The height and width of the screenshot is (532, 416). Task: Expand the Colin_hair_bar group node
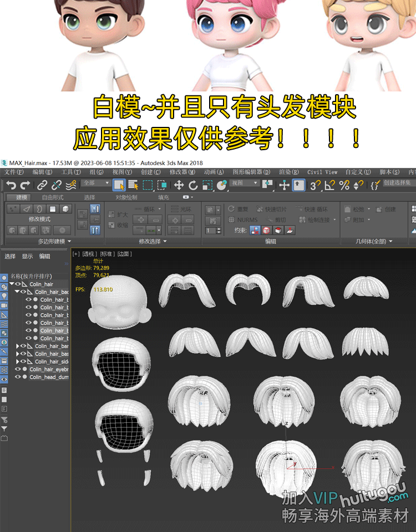[17, 346]
